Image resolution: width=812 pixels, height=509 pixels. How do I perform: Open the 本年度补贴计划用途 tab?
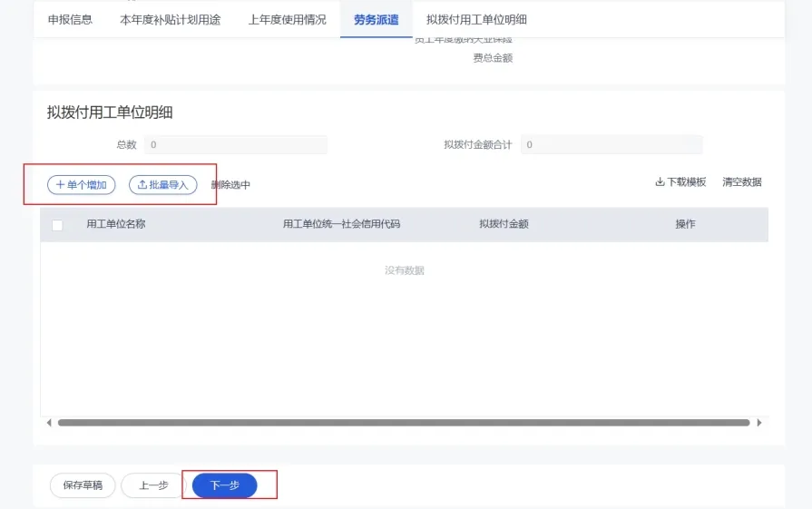(171, 19)
